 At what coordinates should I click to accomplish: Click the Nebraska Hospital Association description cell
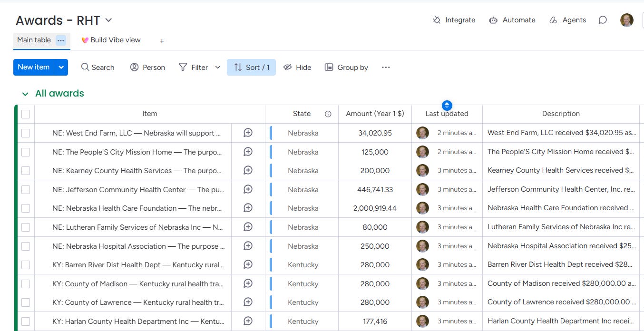561,246
